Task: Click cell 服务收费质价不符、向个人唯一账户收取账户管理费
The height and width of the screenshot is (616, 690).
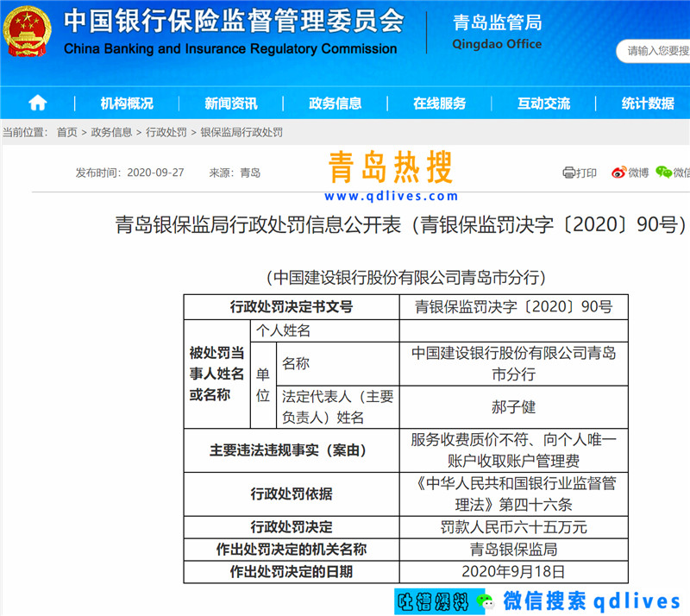Action: 513,450
